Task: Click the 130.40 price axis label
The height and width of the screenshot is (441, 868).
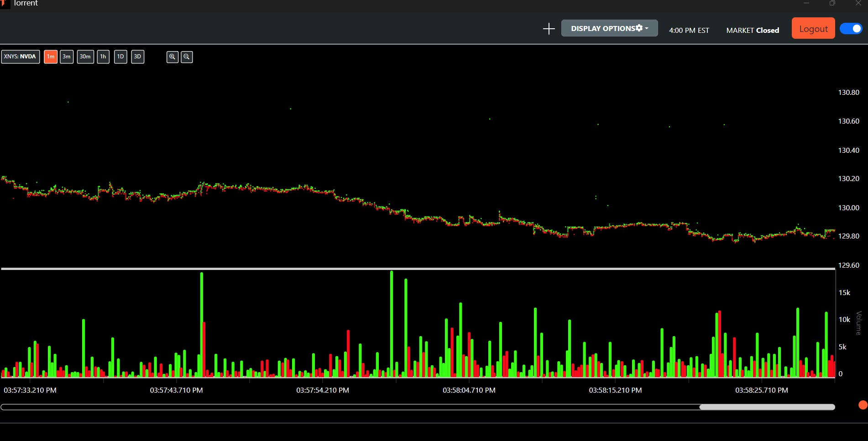Action: (848, 150)
